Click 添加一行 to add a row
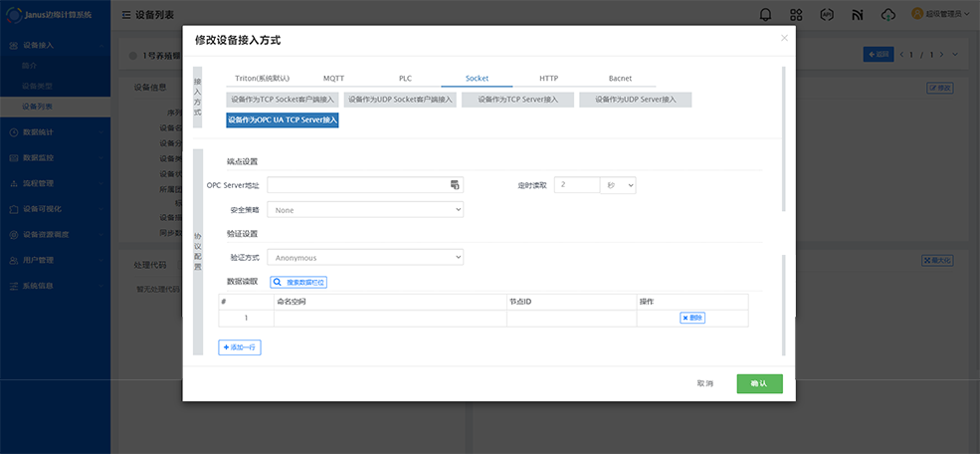Viewport: 980px width, 454px height. (x=240, y=347)
